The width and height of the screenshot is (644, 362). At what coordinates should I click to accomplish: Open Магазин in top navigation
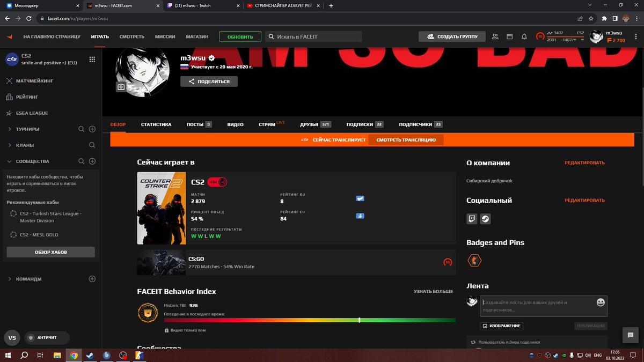pyautogui.click(x=197, y=36)
